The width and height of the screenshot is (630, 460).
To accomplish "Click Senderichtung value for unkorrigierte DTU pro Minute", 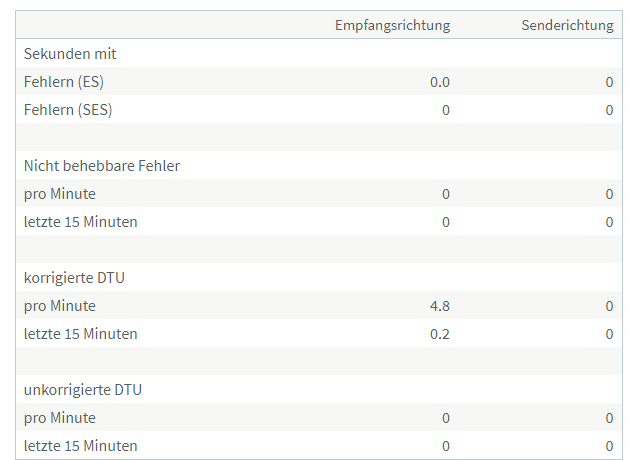I will pyautogui.click(x=610, y=418).
